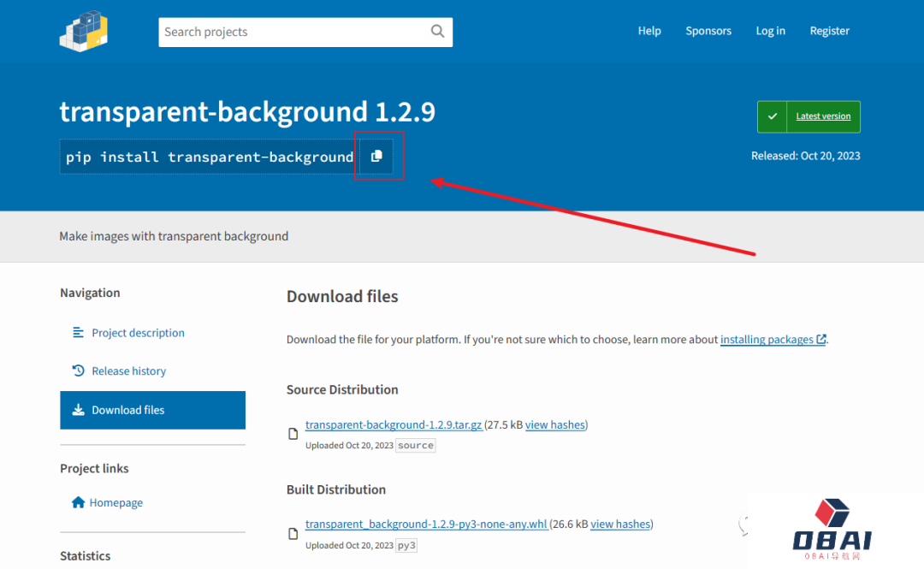
Task: Copy the pip install command to clipboard
Action: tap(376, 157)
